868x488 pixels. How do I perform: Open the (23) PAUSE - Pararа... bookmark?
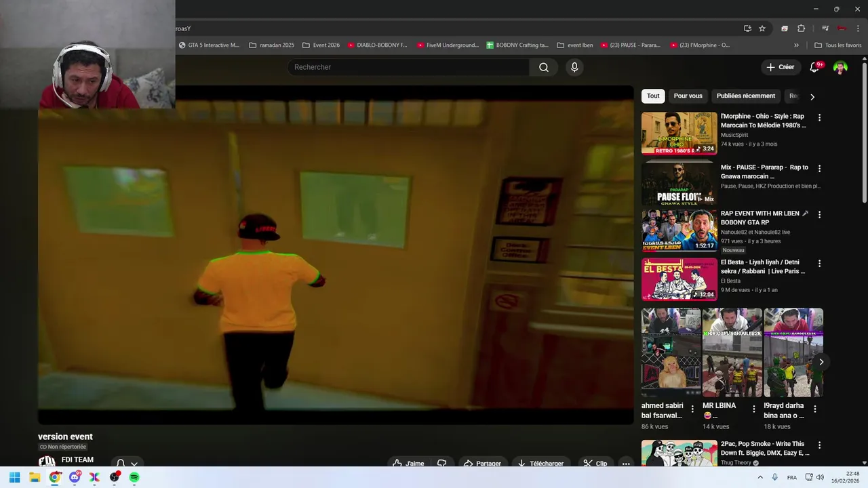tap(630, 45)
